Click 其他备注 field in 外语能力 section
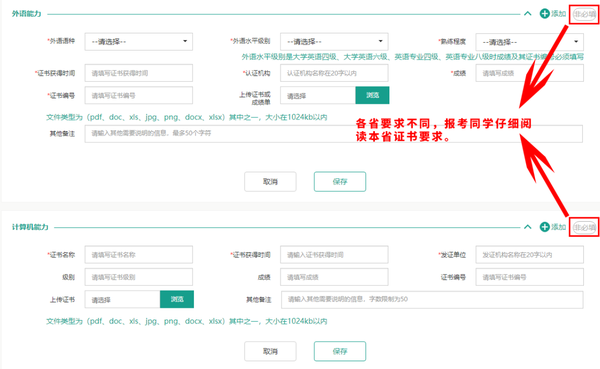This screenshot has height=369, width=600. click(x=334, y=134)
